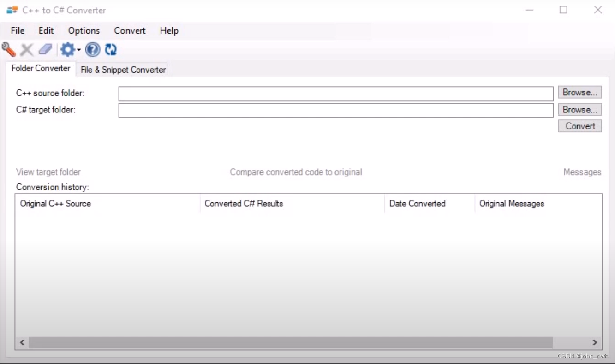
Task: Open the Convert menu
Action: (x=129, y=30)
